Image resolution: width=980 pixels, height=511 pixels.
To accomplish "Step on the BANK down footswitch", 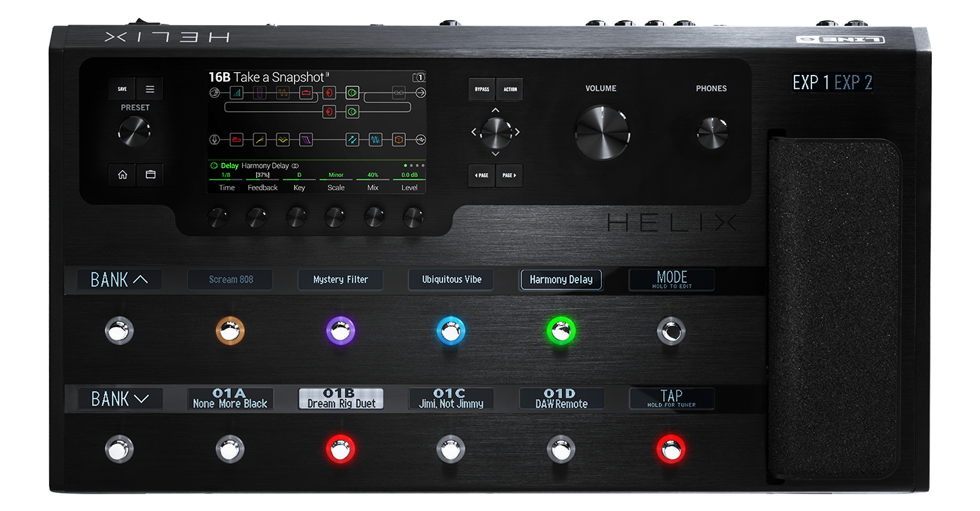I will [119, 449].
